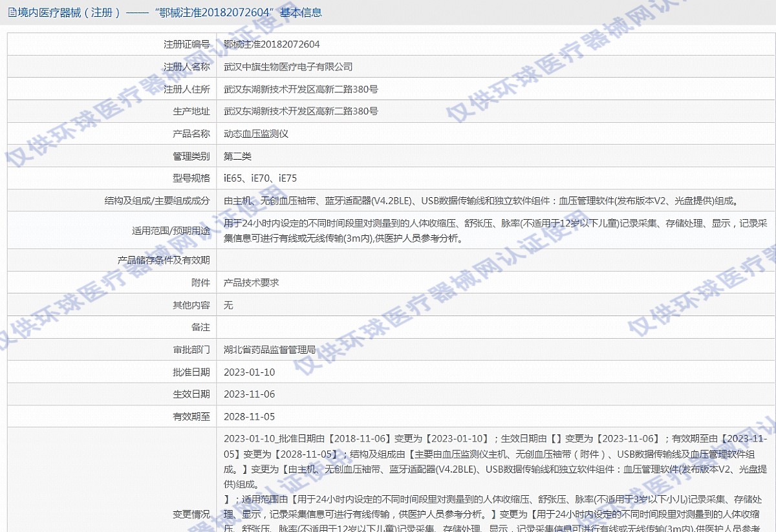Screen dimensions: 776x532
Task: Select the "管理类别" label
Action: coord(191,156)
